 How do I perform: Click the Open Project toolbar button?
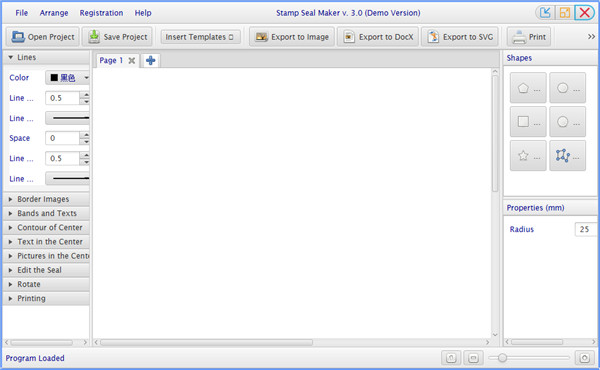pos(42,37)
